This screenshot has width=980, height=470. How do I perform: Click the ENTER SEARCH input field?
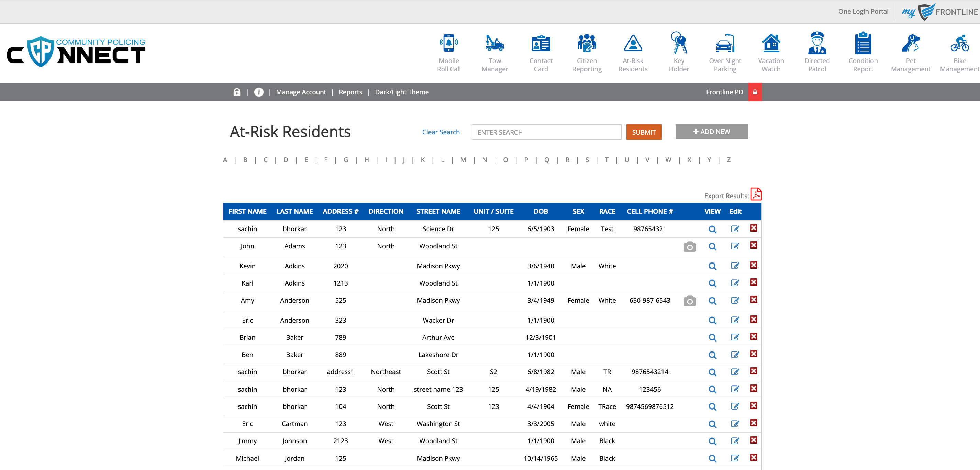pos(546,132)
